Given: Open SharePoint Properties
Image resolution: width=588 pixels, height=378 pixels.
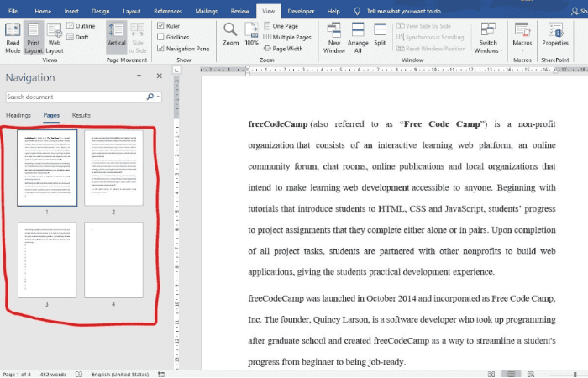Looking at the screenshot, I should coord(555,34).
